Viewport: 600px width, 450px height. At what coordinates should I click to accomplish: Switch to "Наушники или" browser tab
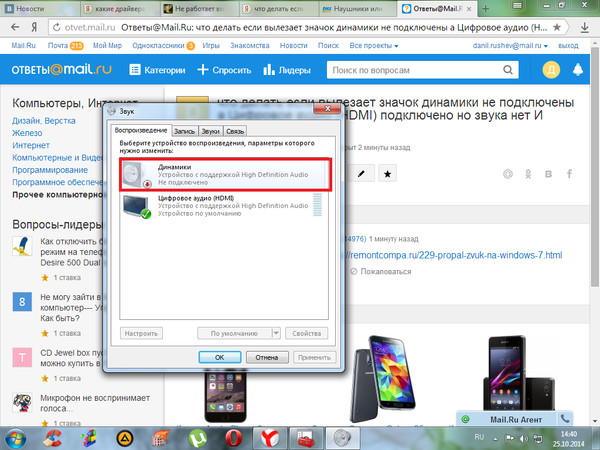click(x=357, y=8)
